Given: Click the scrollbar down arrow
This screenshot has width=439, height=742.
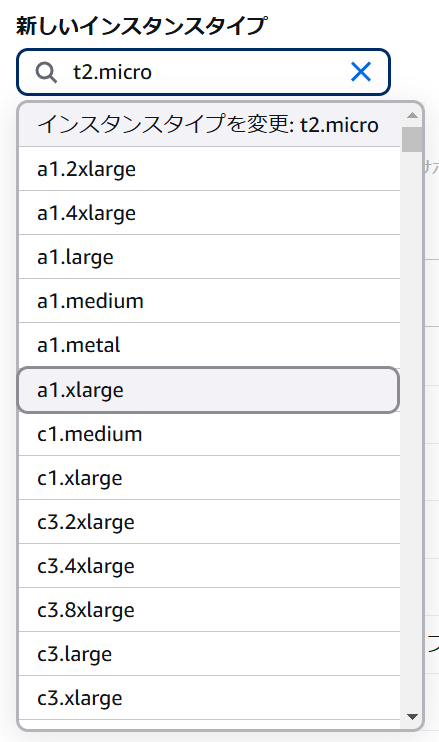Looking at the screenshot, I should click(412, 717).
